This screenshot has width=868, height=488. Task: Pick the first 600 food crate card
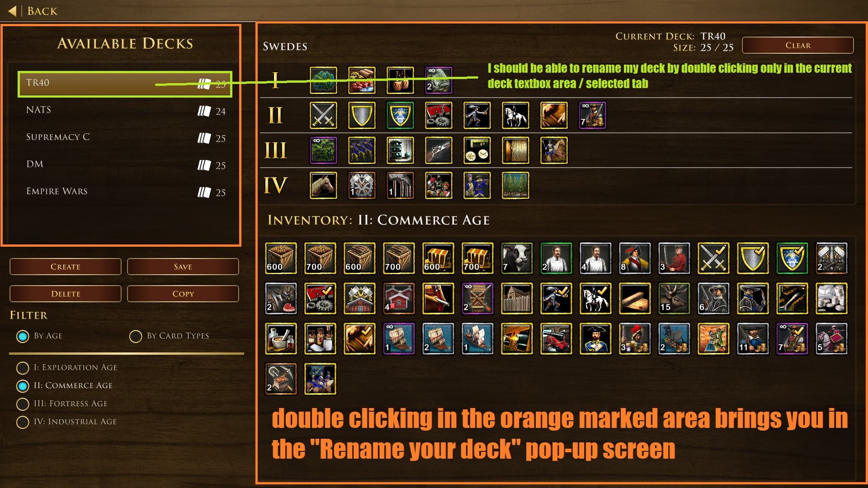[281, 258]
